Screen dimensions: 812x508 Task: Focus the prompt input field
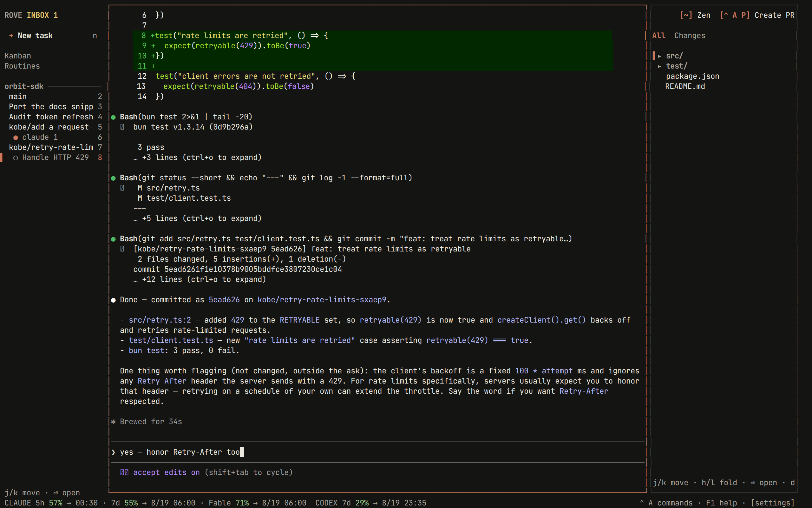[x=377, y=452]
